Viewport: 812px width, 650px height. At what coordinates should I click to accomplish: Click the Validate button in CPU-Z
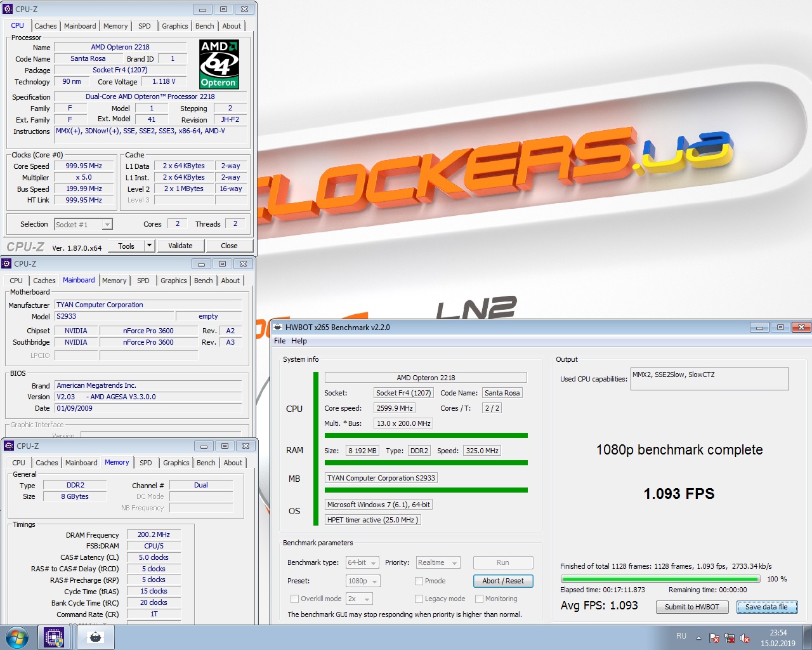[180, 246]
